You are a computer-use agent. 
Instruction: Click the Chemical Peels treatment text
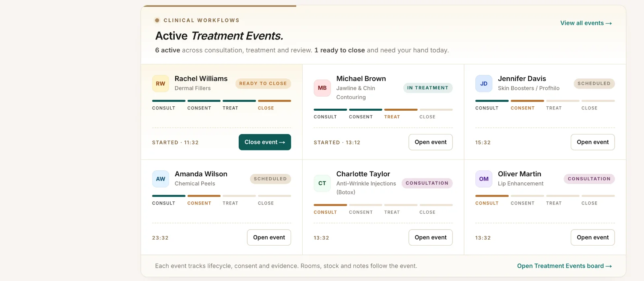pyautogui.click(x=195, y=184)
